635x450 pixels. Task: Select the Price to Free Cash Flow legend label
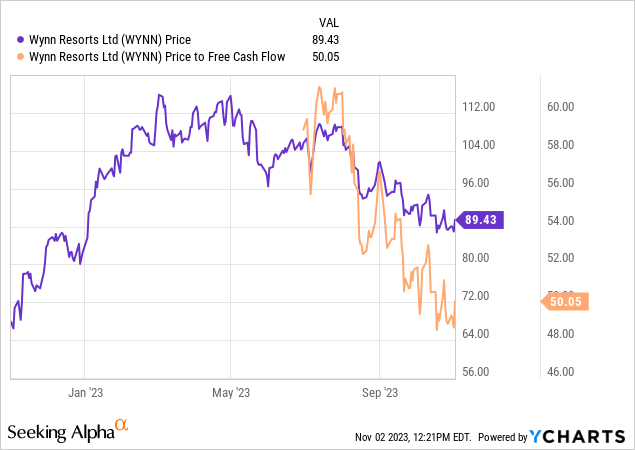[x=153, y=57]
